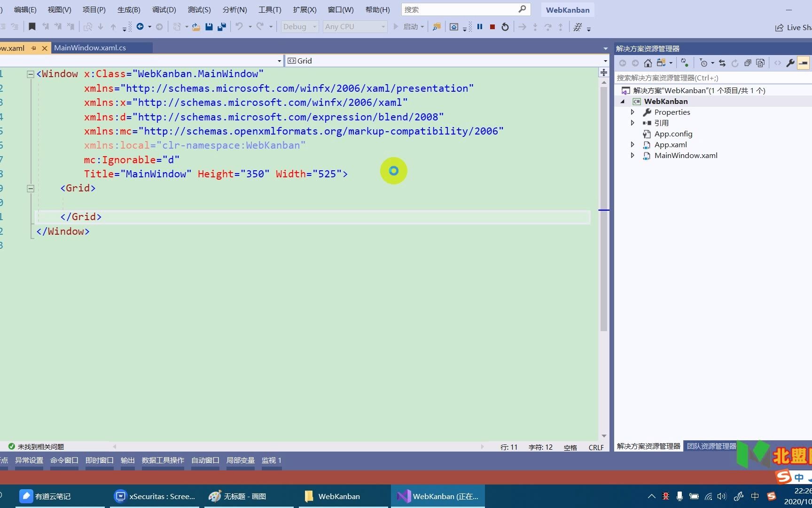This screenshot has height=508, width=812.
Task: Expand the 引用 references node
Action: (632, 123)
